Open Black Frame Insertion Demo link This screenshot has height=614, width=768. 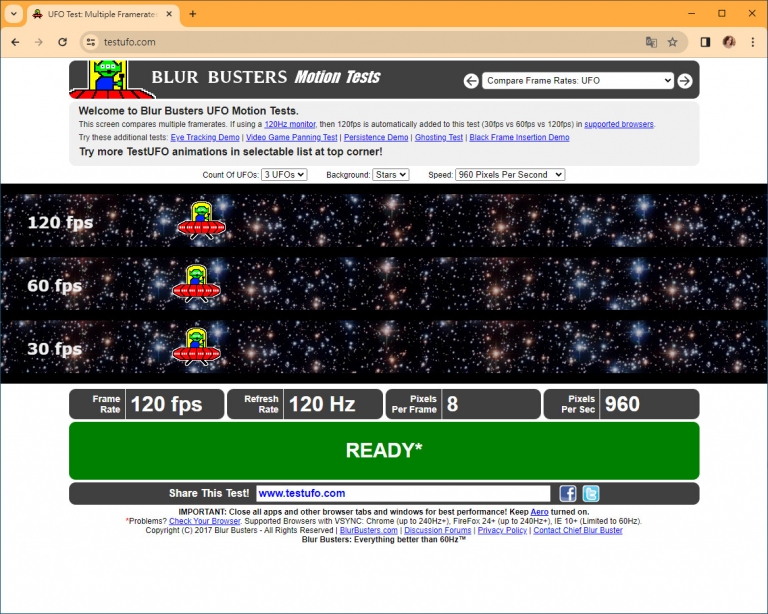(519, 138)
